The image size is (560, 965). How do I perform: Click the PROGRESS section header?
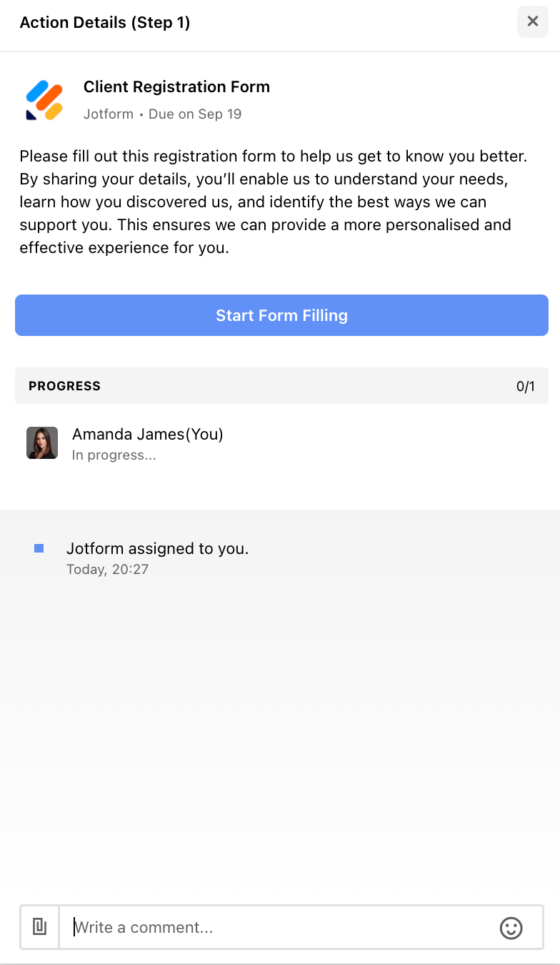pos(64,386)
